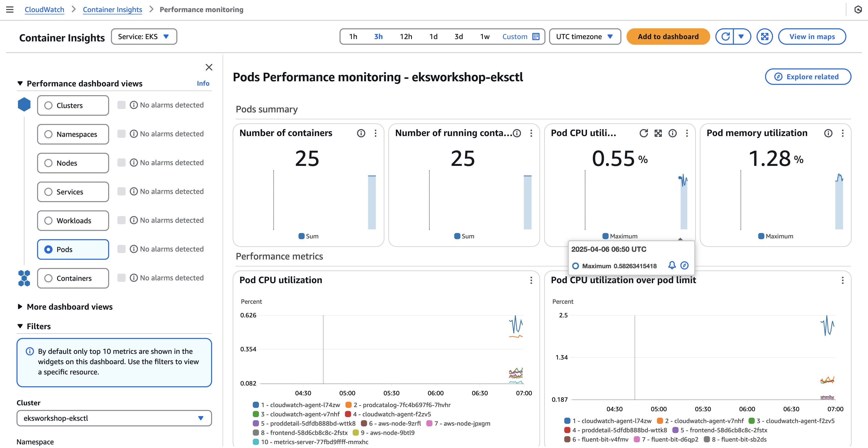Open Number of containers widget info icon

[x=361, y=133]
